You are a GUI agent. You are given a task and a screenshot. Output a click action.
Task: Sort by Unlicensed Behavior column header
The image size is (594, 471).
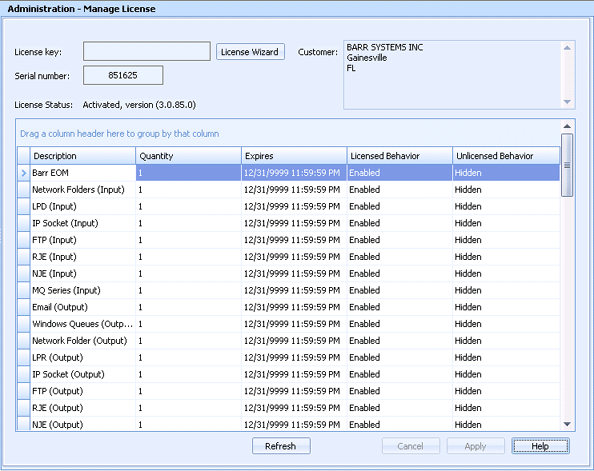[506, 156]
